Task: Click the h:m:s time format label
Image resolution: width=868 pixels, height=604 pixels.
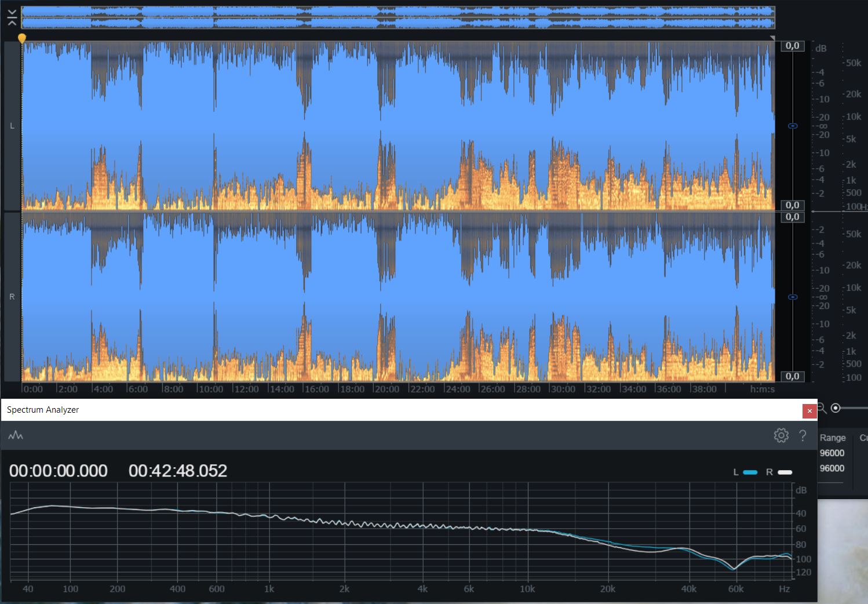Action: click(762, 389)
